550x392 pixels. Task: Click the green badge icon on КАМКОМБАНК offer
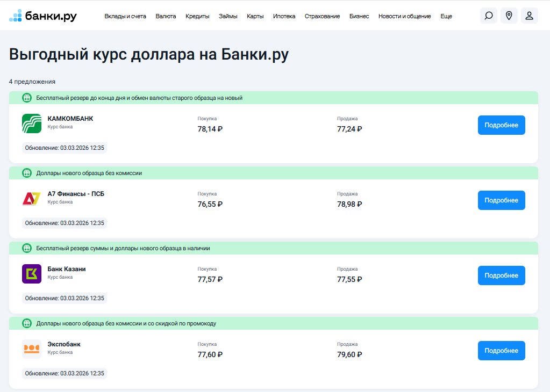coord(26,98)
